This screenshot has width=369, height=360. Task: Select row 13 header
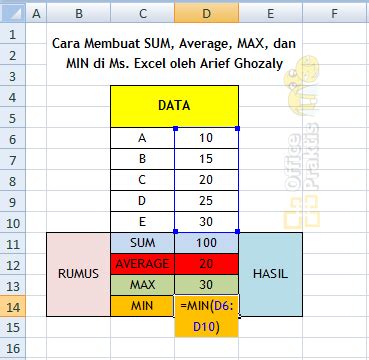point(12,285)
